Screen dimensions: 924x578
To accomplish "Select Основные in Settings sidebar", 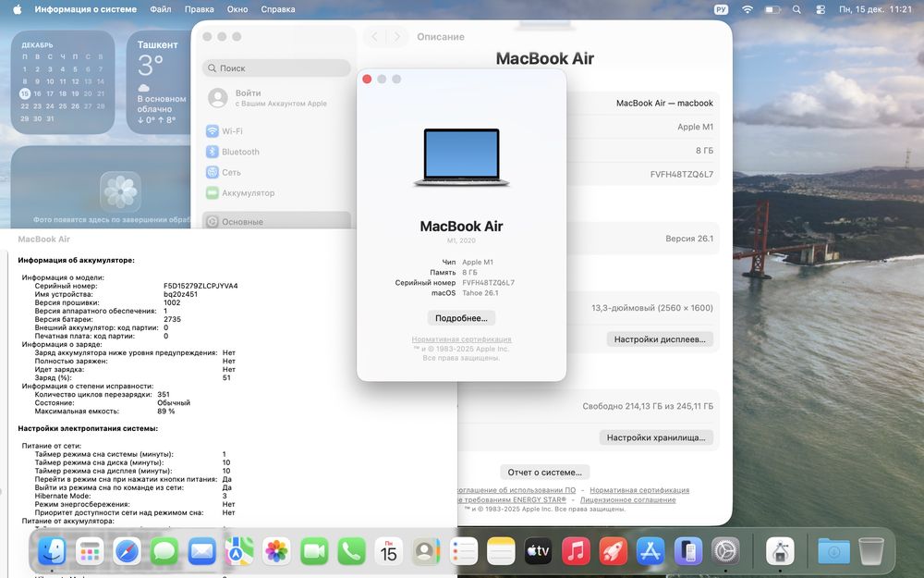I will pos(276,221).
